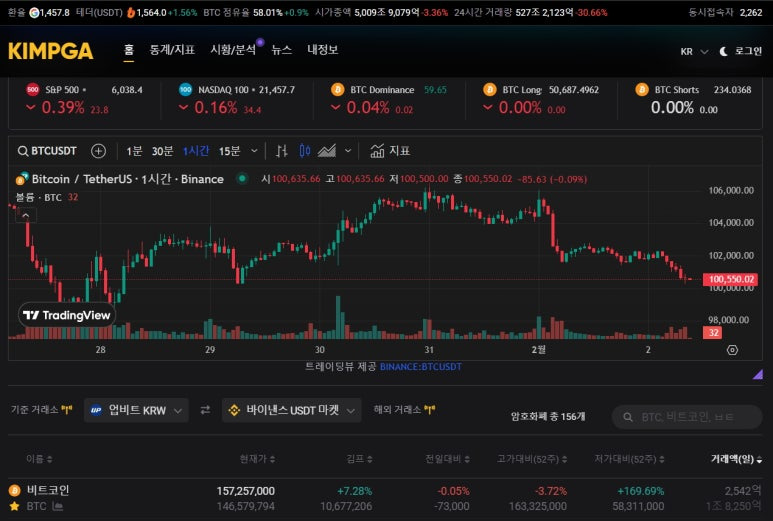The height and width of the screenshot is (521, 773).
Task: Click the 해외 거래소 filter icon
Action: [430, 410]
